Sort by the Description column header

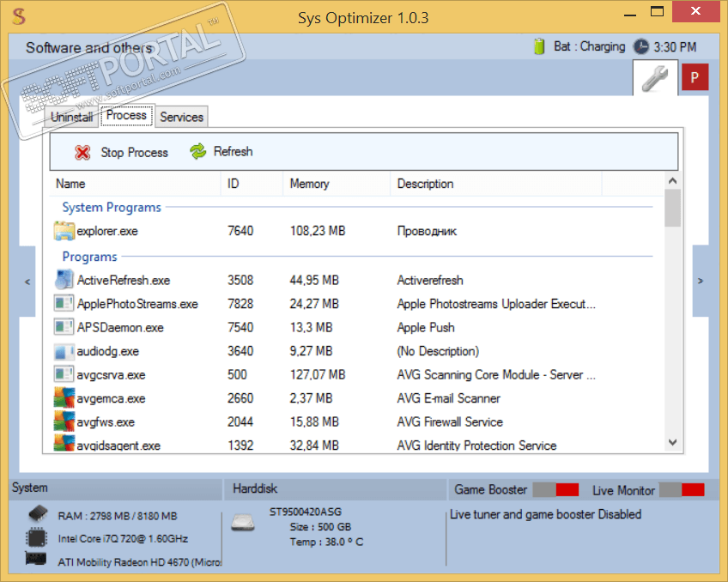(496, 184)
